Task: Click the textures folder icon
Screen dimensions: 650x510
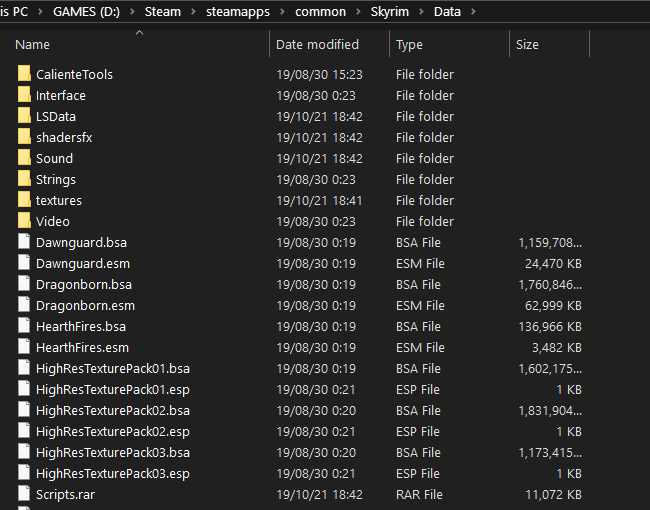Action: pos(24,200)
